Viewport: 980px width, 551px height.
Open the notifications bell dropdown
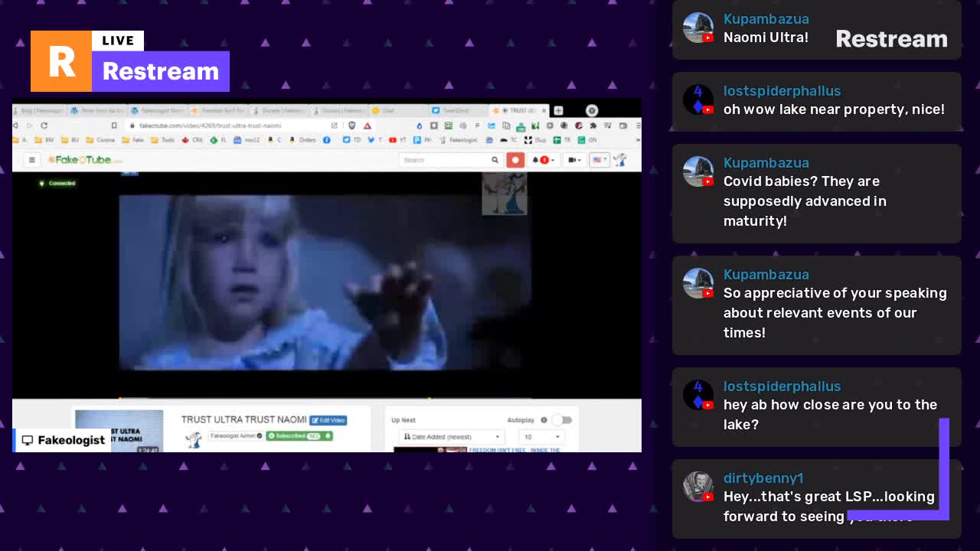coord(544,160)
